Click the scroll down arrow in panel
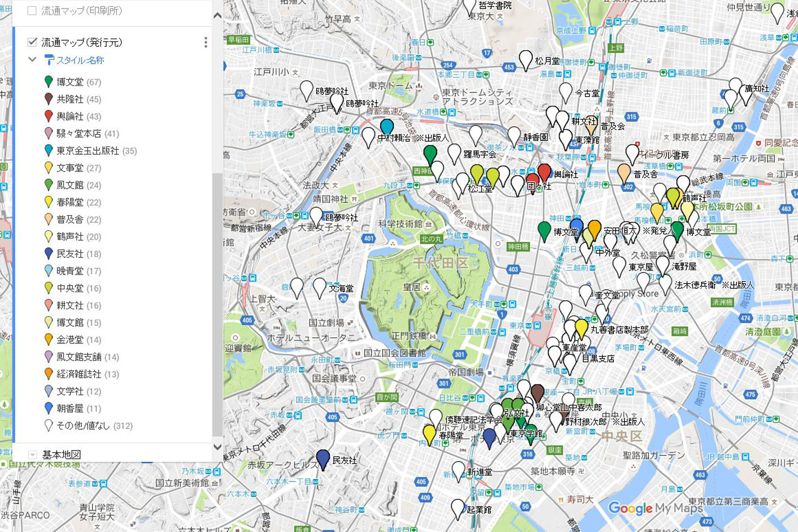Screen dimensions: 798x532 [x=217, y=447]
